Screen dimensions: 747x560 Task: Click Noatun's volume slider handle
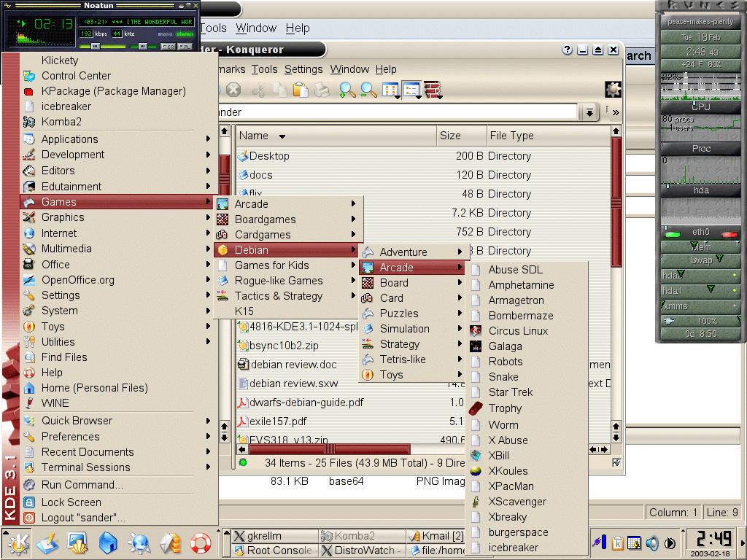coord(142,46)
